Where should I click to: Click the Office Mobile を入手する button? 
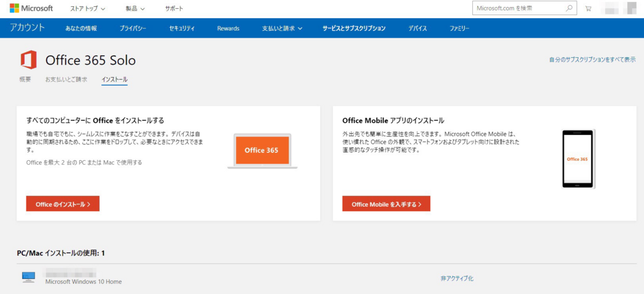(386, 204)
